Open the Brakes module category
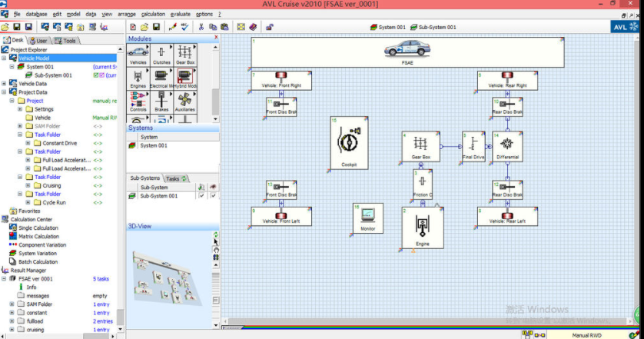The image size is (644, 339). point(161,101)
